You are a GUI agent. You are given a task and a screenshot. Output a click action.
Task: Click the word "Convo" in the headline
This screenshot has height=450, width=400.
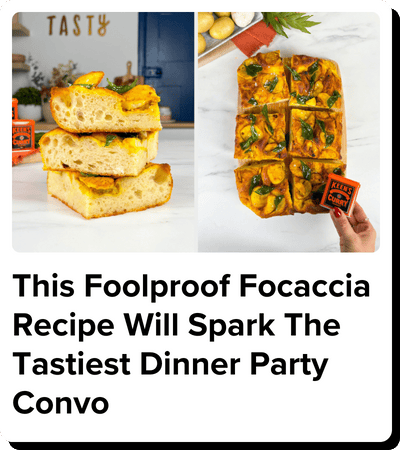pos(61,402)
